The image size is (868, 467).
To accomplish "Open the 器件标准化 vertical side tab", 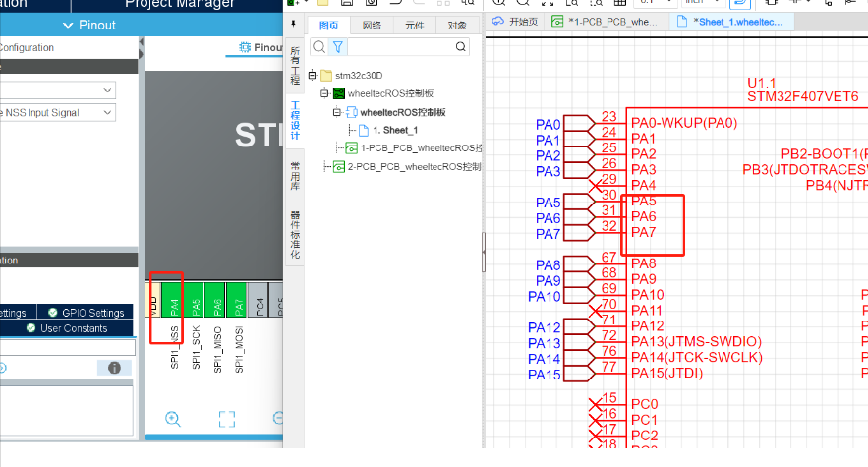I will (295, 235).
